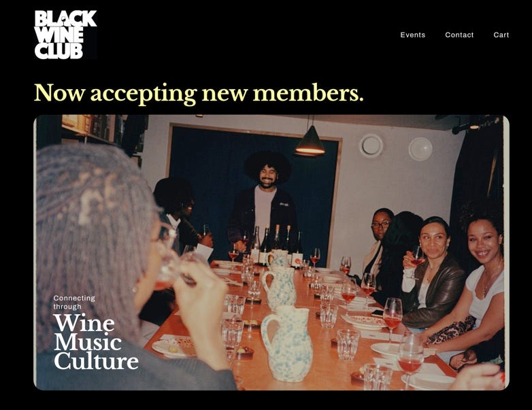View the shopping Cart
This screenshot has width=532, height=410.
tap(501, 35)
